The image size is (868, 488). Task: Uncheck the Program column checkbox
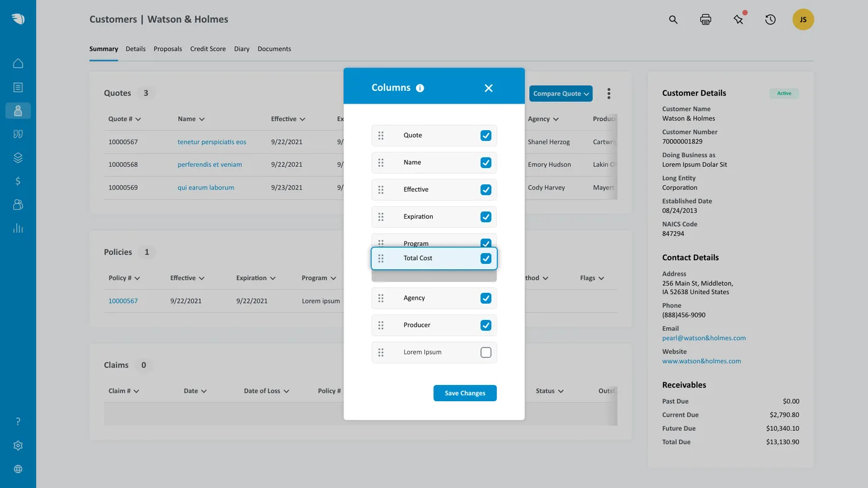click(486, 243)
